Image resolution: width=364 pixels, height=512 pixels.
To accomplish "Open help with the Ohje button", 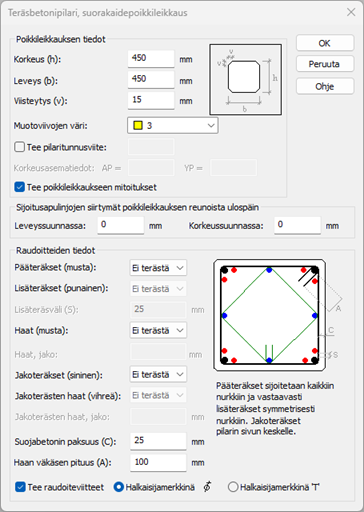I will coord(325,86).
